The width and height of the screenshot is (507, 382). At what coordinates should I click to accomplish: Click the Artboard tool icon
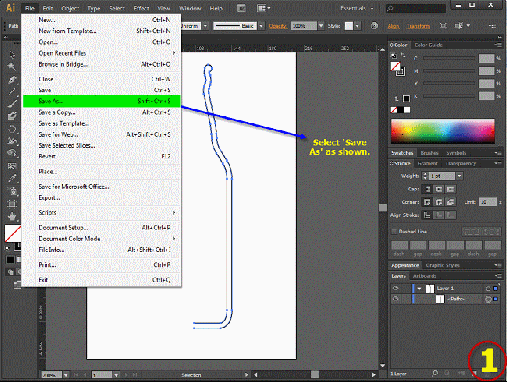click(12, 204)
